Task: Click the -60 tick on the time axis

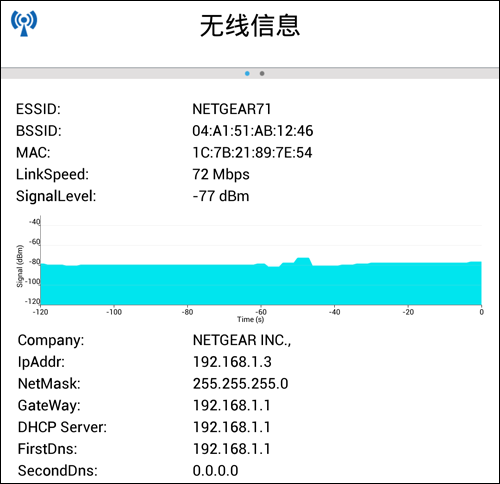Action: tap(261, 312)
